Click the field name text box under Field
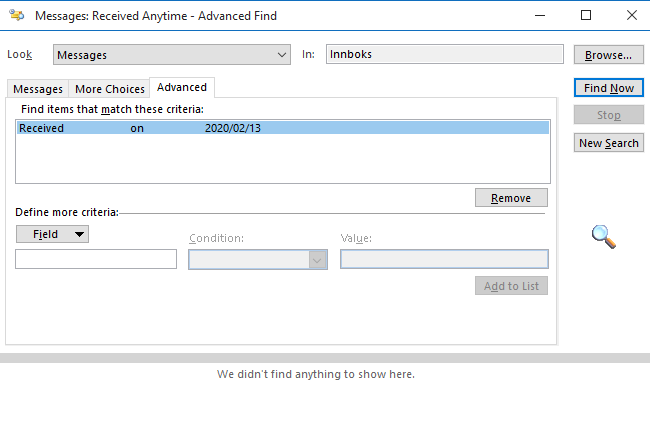Viewport: 650px width, 430px height. click(96, 260)
